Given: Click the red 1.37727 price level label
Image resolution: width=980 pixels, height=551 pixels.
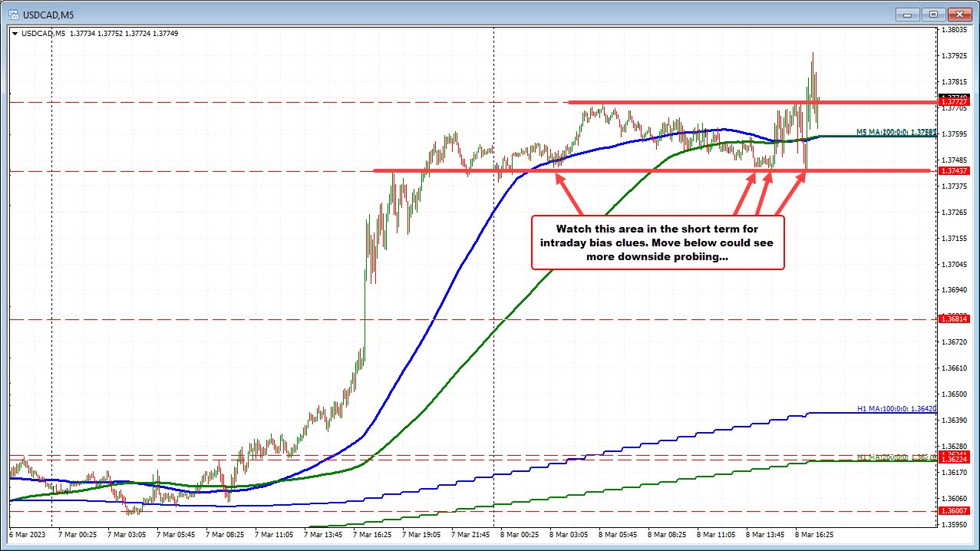Looking at the screenshot, I should (x=954, y=102).
